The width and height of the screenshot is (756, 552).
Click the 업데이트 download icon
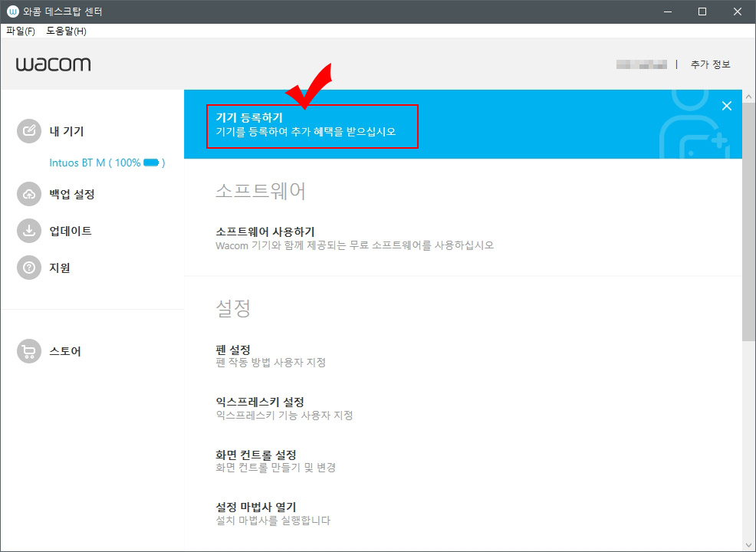(x=28, y=231)
